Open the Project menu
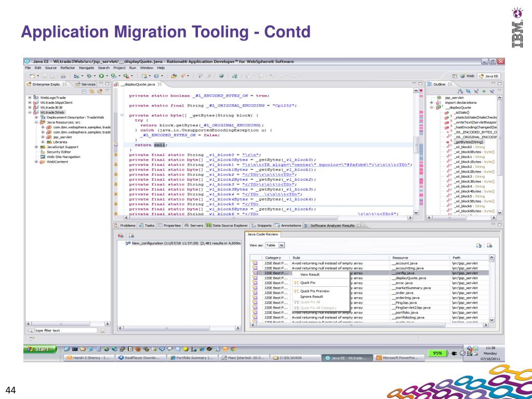The height and width of the screenshot is (399, 532). [119, 68]
